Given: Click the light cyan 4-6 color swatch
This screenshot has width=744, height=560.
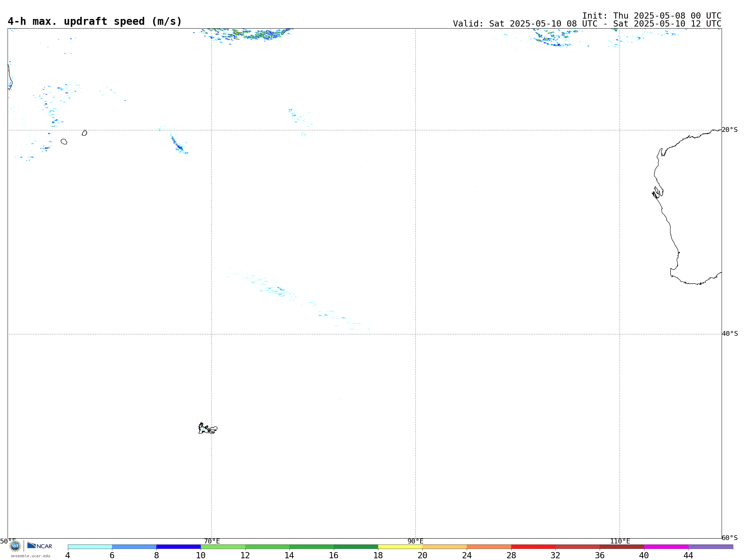Looking at the screenshot, I should 90,547.
